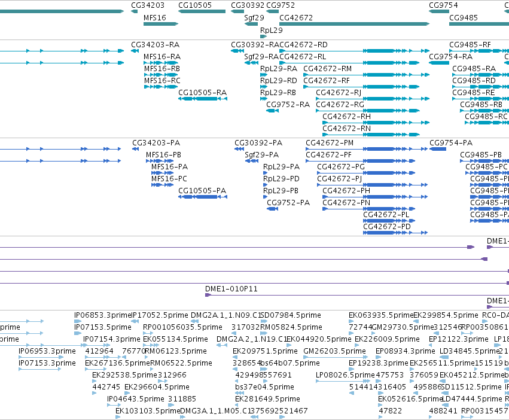Open EST bs37e04.5prime
The height and width of the screenshot is (420, 509).
[x=264, y=387]
